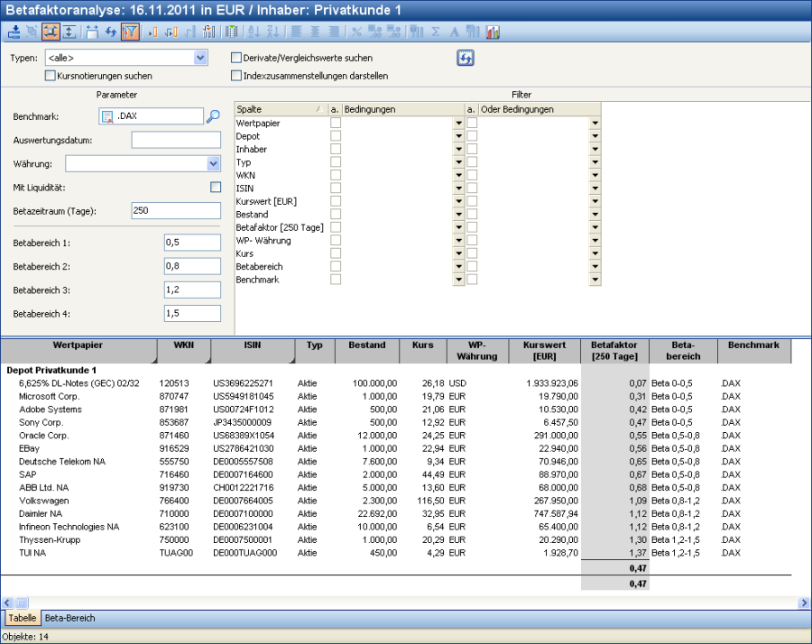Expand the Währung dropdown
812x644 pixels.
[x=214, y=163]
